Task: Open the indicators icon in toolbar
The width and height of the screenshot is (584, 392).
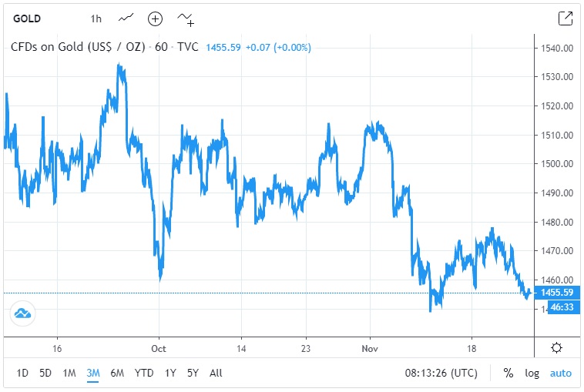Action: coord(186,18)
